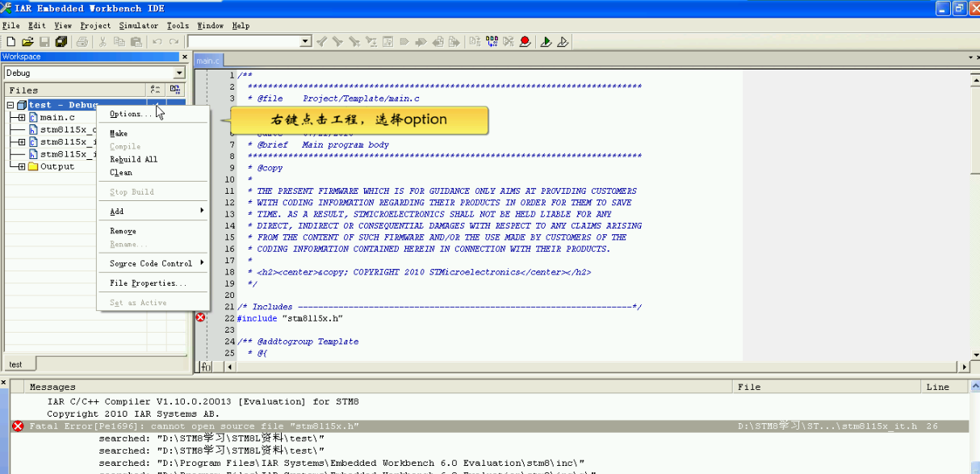
Task: Choose Make in the context menu
Action: [153, 133]
